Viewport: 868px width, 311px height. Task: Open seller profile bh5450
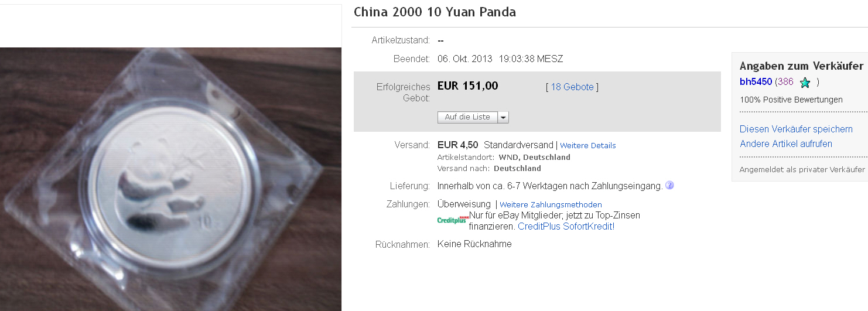pos(756,82)
